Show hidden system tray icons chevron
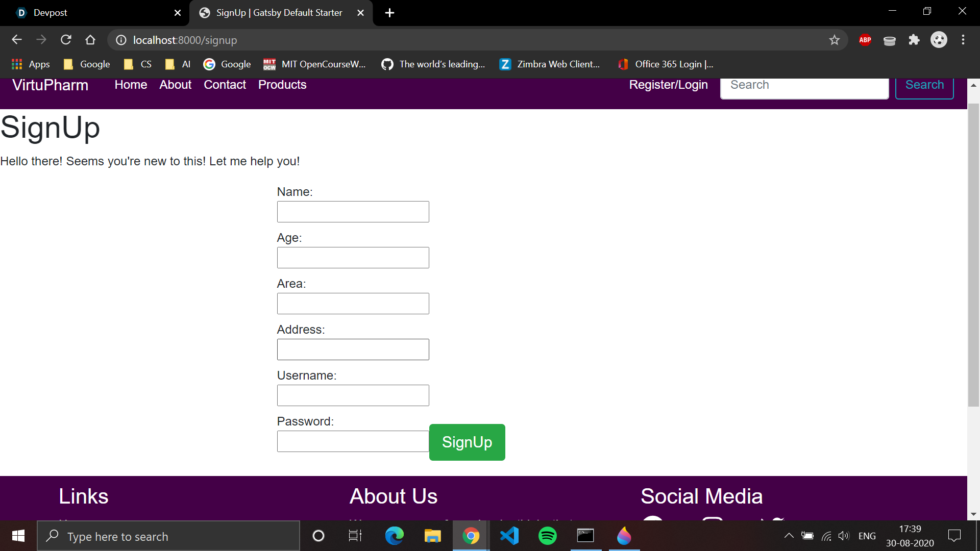The width and height of the screenshot is (980, 551). coord(789,536)
